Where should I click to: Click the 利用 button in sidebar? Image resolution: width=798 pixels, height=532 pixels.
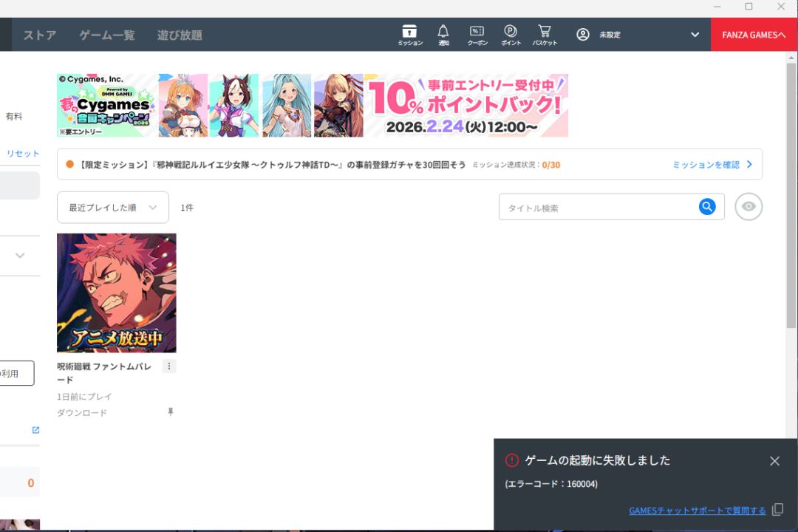click(x=17, y=373)
